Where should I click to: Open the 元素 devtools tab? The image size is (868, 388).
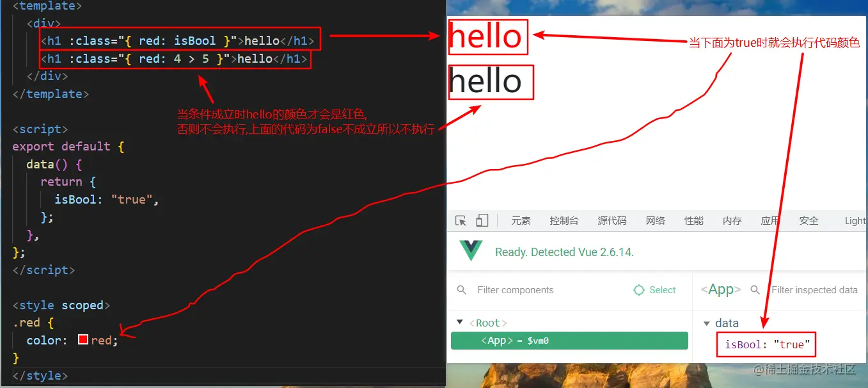click(x=521, y=221)
